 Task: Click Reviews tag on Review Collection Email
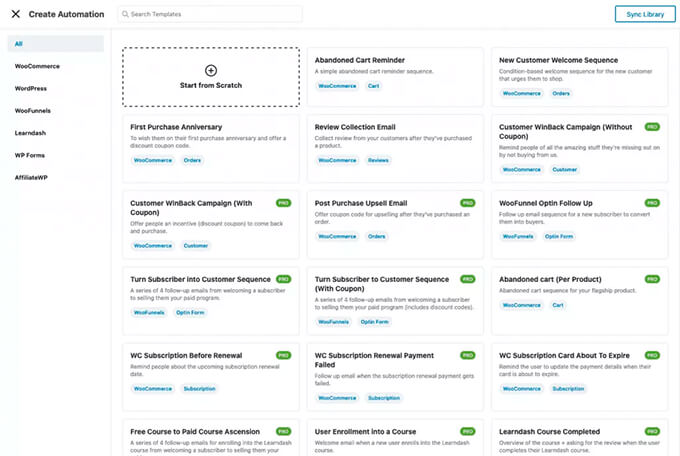(x=378, y=161)
